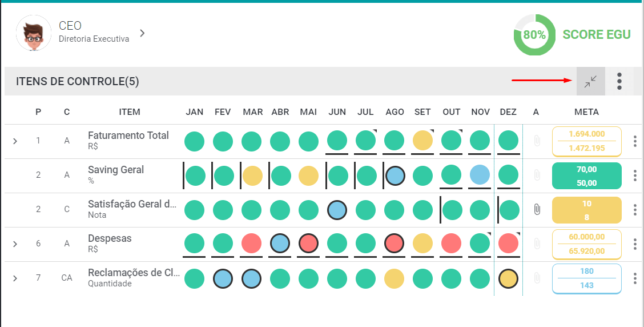Select the red MAR indicator for Despesas
Screen dimensions: 644x327
point(252,243)
